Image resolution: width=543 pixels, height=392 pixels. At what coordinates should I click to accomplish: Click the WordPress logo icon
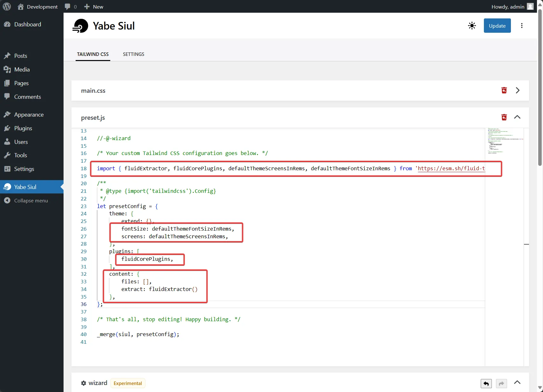pyautogui.click(x=7, y=7)
